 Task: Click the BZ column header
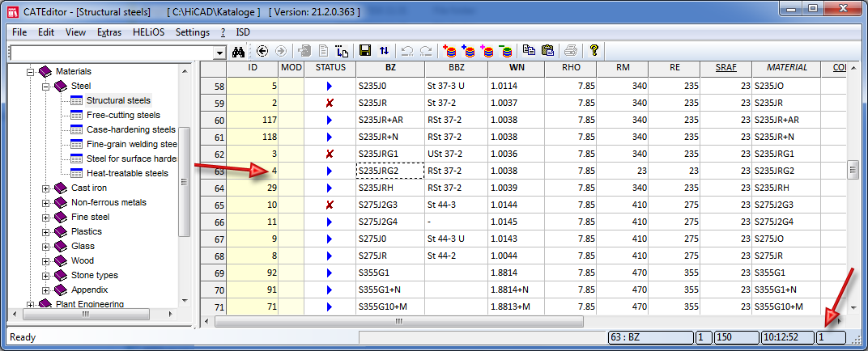point(390,68)
